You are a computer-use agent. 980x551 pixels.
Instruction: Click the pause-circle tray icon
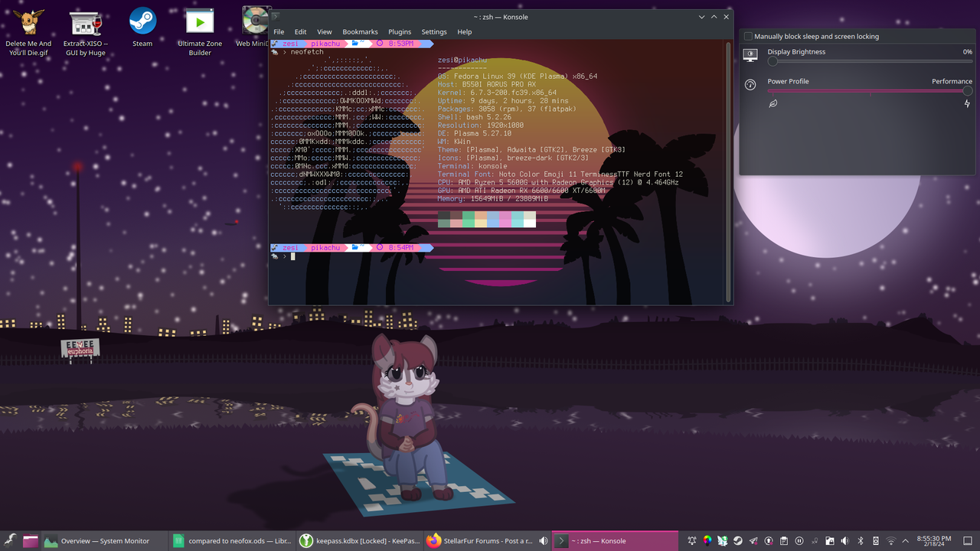(799, 541)
